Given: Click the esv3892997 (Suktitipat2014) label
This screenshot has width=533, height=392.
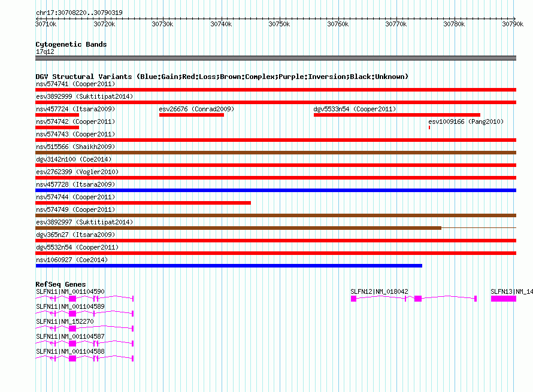Looking at the screenshot, I should point(84,222).
